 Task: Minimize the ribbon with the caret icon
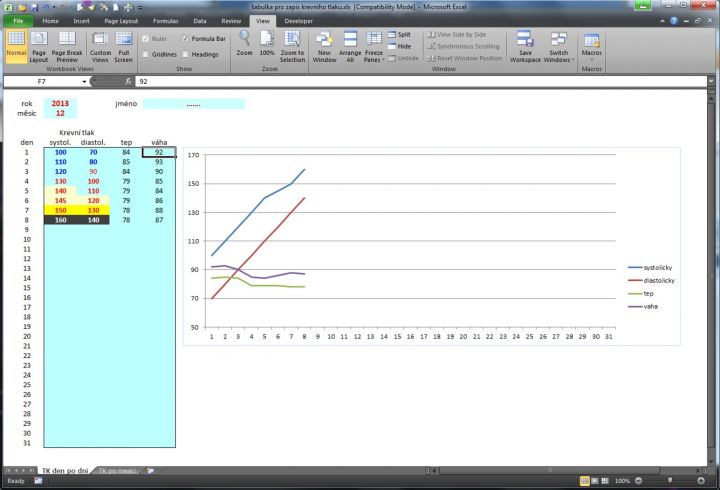click(662, 21)
